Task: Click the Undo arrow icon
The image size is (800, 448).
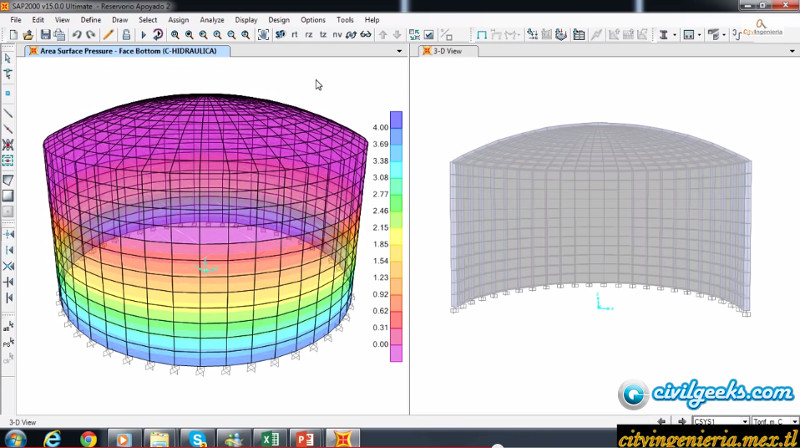Action: 77,35
